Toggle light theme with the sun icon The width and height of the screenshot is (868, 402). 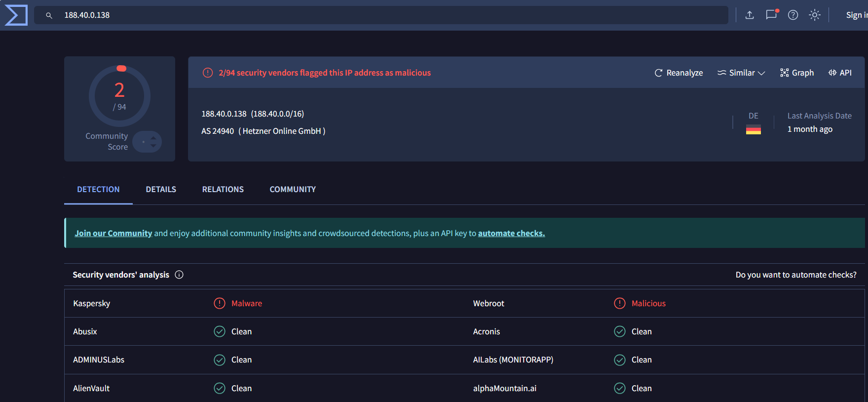[815, 15]
